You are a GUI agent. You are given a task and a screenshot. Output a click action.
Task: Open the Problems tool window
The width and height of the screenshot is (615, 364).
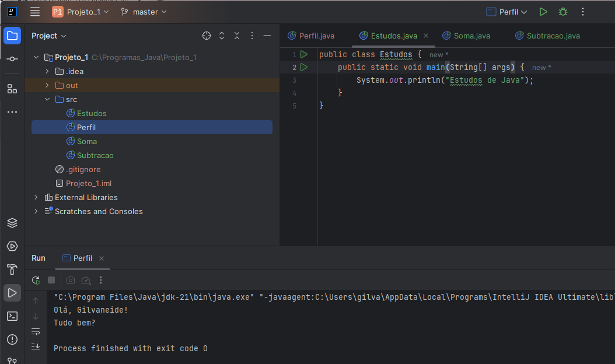click(x=12, y=339)
